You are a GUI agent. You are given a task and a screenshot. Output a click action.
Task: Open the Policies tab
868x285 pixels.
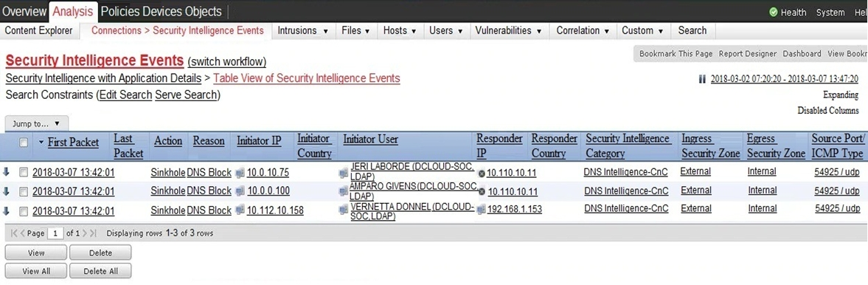pyautogui.click(x=121, y=12)
